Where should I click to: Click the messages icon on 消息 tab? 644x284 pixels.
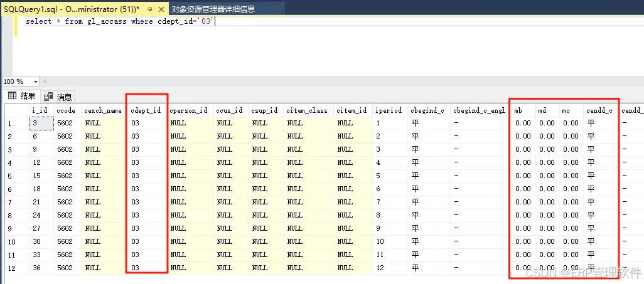click(x=48, y=97)
